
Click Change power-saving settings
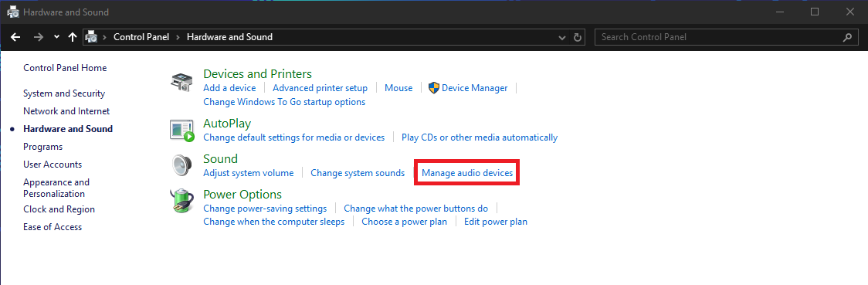pos(265,209)
